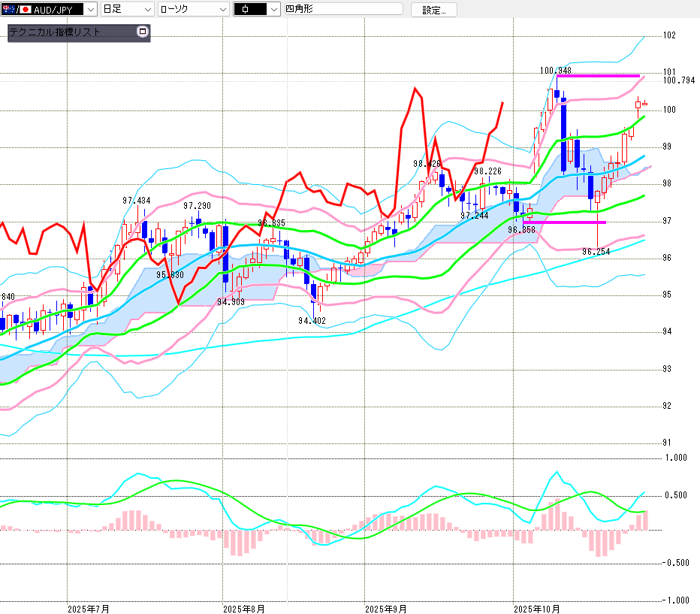Click the 100.948 high price label

point(556,71)
